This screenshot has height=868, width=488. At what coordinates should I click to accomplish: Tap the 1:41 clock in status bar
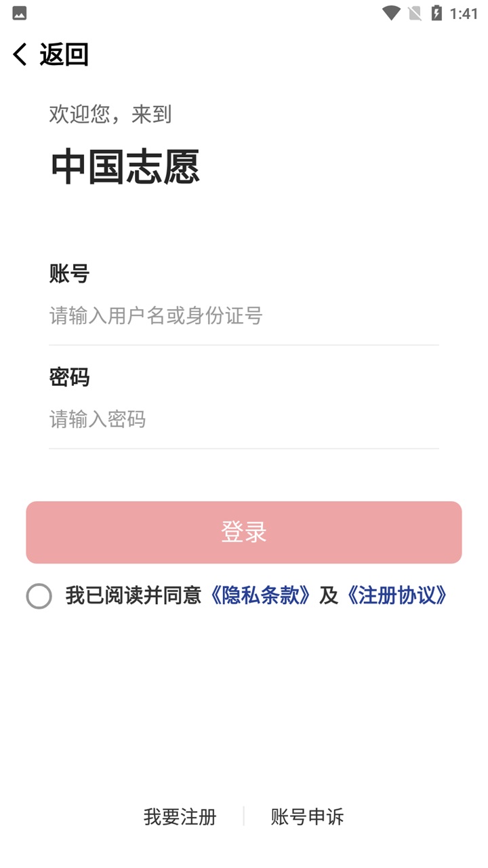point(464,14)
